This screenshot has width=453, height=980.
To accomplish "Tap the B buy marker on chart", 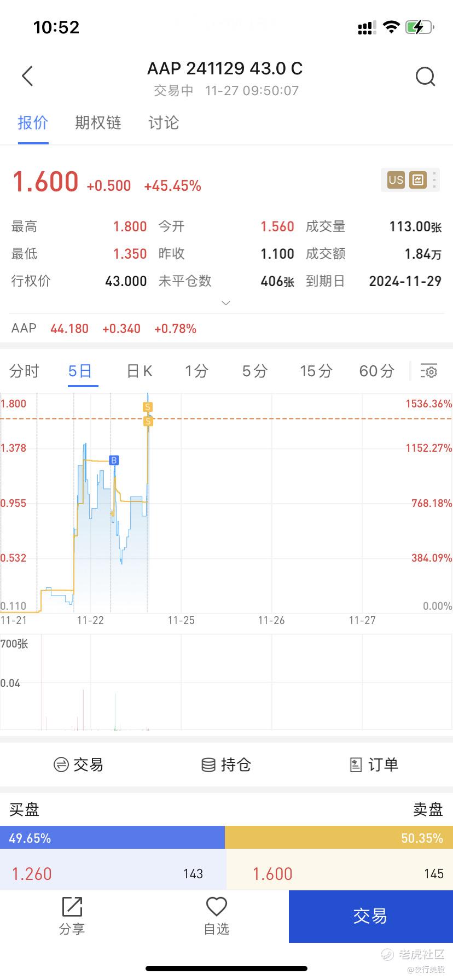I will pos(114,460).
